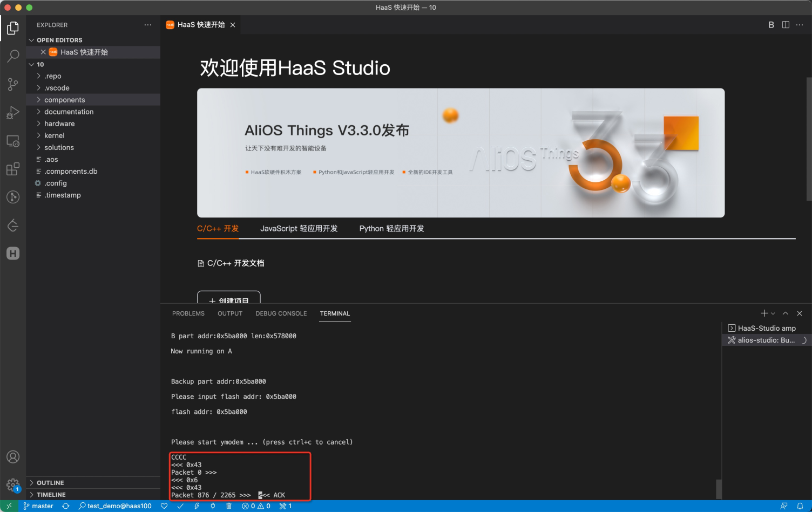Switch to the PROBLEMS panel tab
812x512 pixels.
click(x=188, y=313)
